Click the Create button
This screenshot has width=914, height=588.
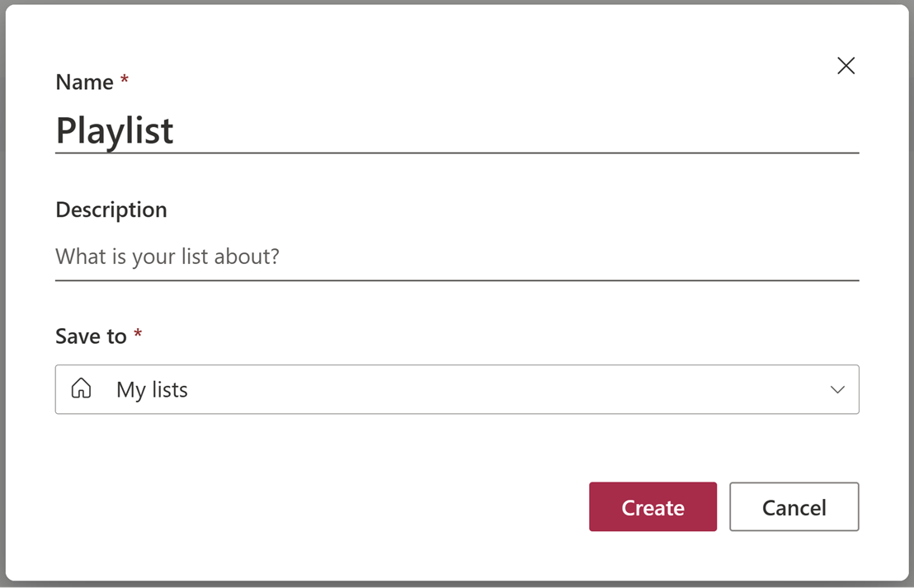(x=653, y=506)
